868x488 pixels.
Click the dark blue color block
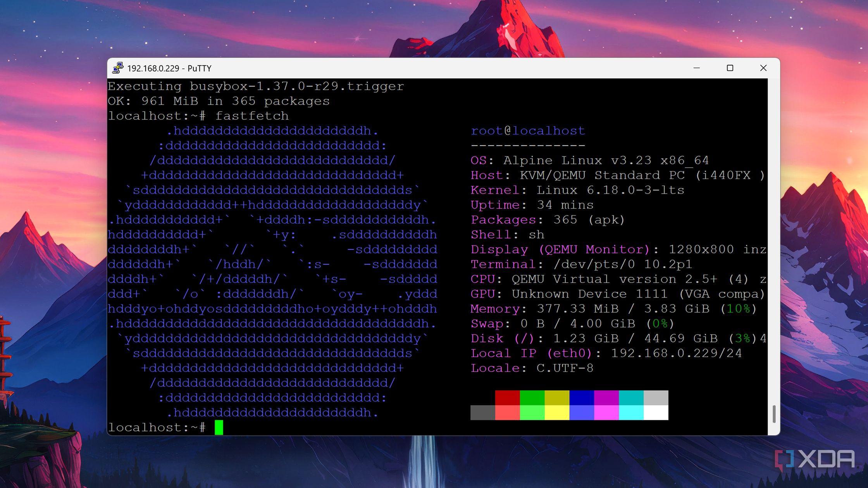pos(582,398)
